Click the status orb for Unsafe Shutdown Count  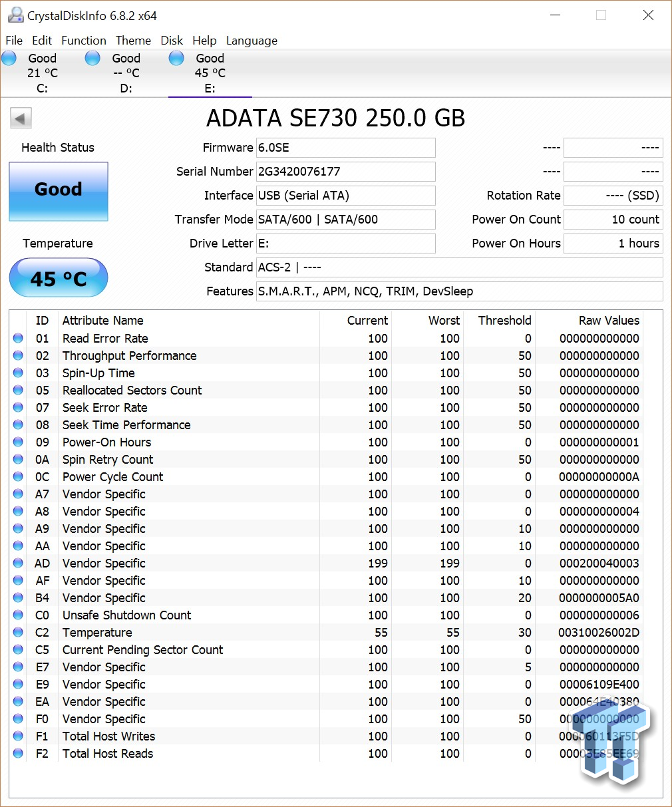pos(18,615)
